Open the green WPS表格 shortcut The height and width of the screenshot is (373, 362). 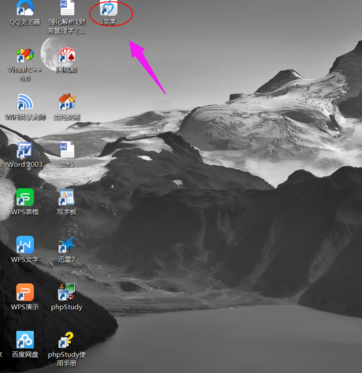[x=25, y=197]
